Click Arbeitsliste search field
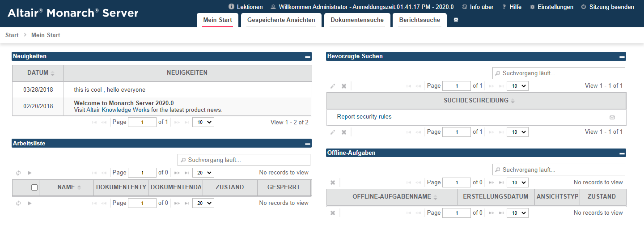The image size is (644, 225). (244, 160)
